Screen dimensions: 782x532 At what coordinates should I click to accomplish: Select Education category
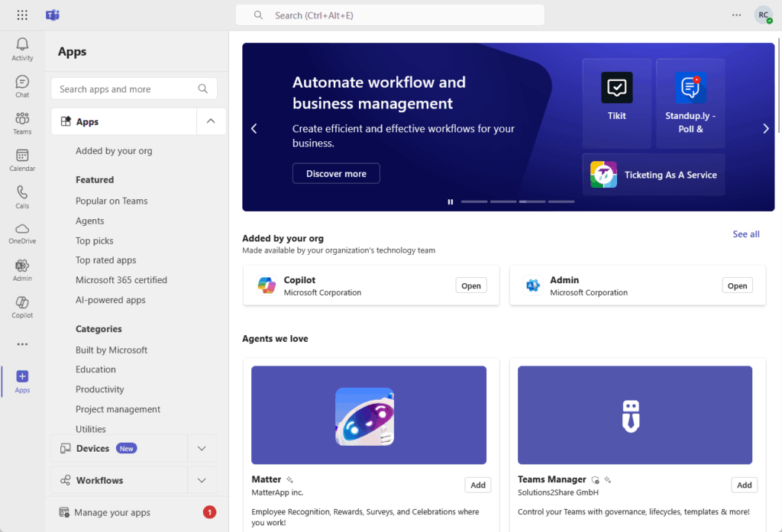[95, 369]
